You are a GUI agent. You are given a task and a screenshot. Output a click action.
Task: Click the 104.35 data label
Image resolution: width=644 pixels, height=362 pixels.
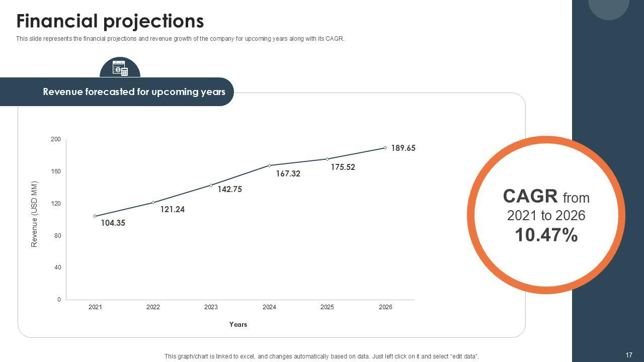pyautogui.click(x=113, y=223)
